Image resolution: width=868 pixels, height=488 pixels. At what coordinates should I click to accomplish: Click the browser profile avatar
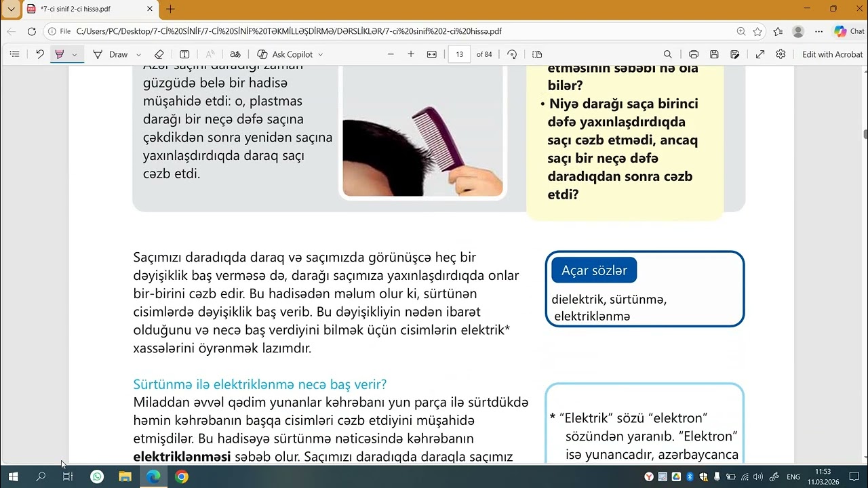(x=798, y=31)
